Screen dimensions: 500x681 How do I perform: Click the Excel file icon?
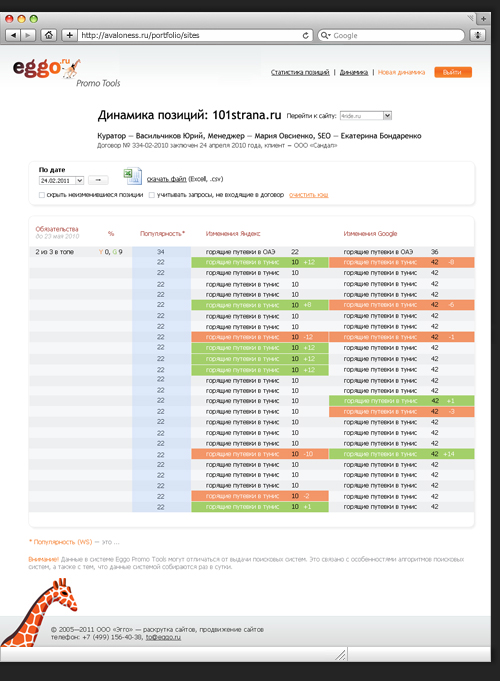point(132,176)
